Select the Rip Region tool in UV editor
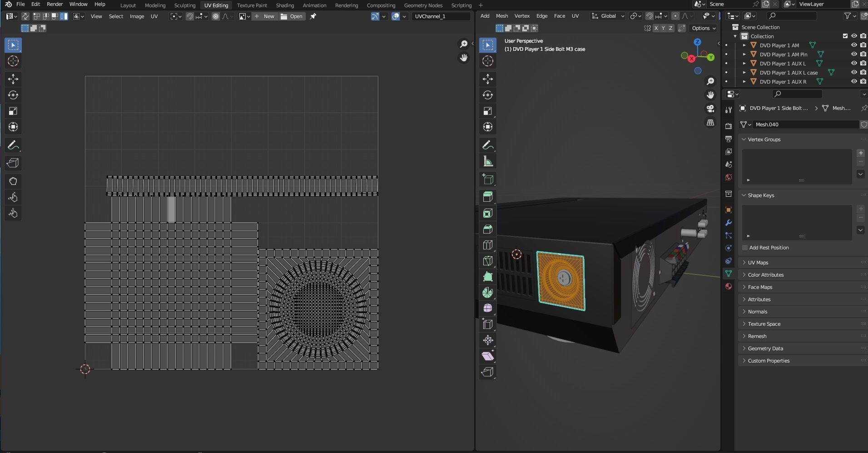This screenshot has height=453, width=868. tap(13, 163)
